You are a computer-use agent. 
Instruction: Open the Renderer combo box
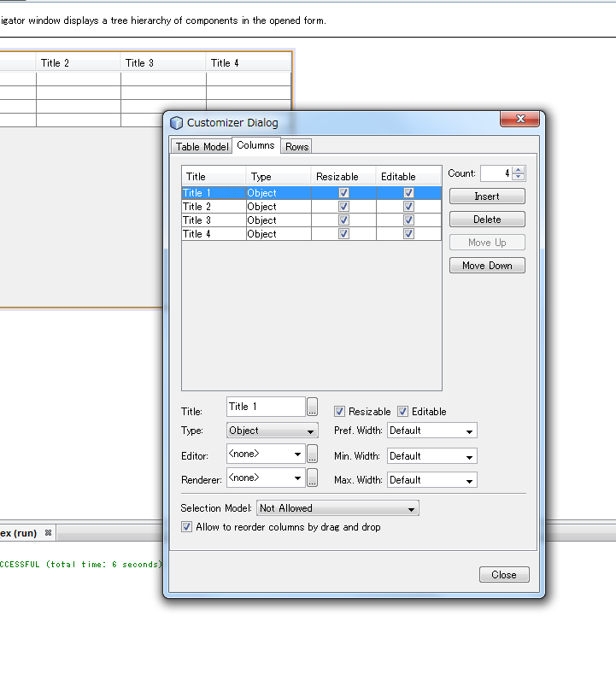click(266, 478)
